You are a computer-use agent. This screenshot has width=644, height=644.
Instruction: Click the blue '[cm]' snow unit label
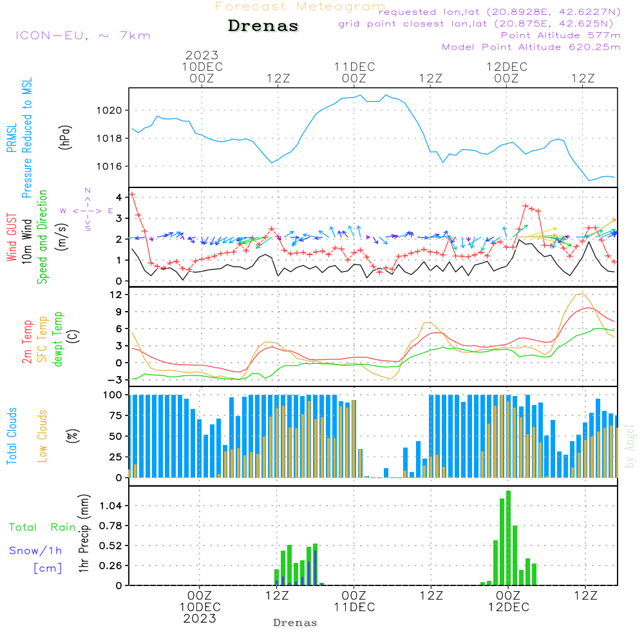(x=48, y=569)
